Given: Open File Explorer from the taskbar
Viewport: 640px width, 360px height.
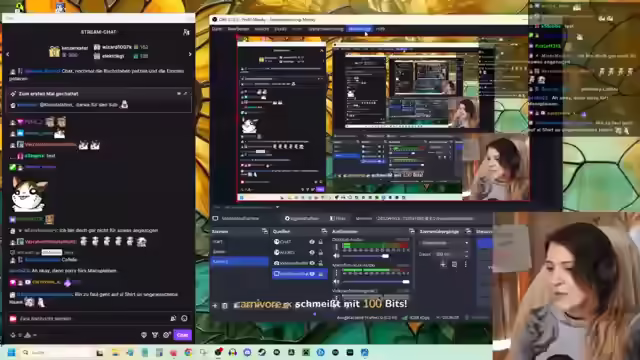Looking at the screenshot, I should (116, 352).
